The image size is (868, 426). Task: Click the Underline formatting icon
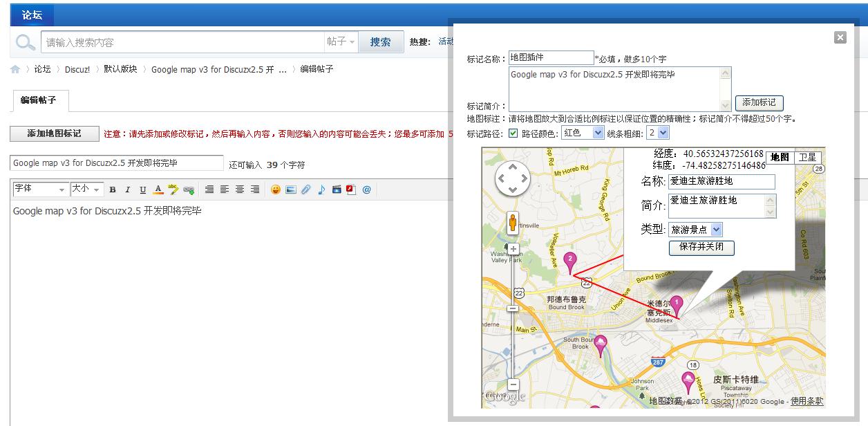(x=143, y=189)
